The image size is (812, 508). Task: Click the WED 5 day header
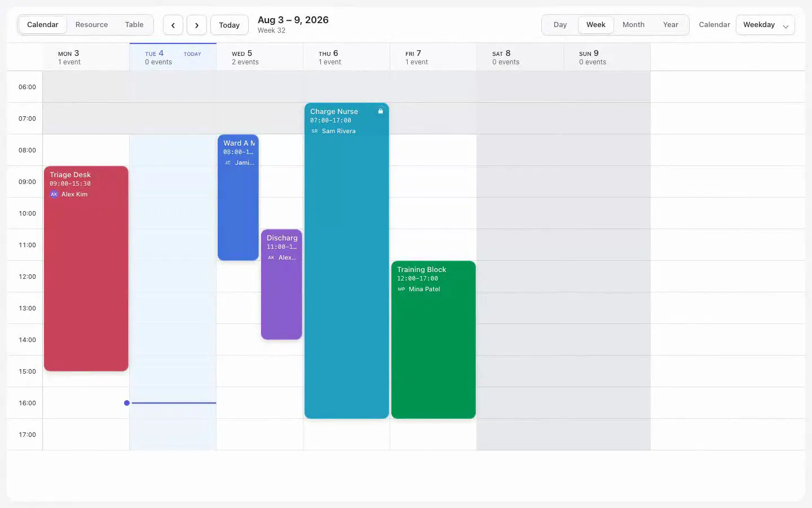pyautogui.click(x=260, y=57)
